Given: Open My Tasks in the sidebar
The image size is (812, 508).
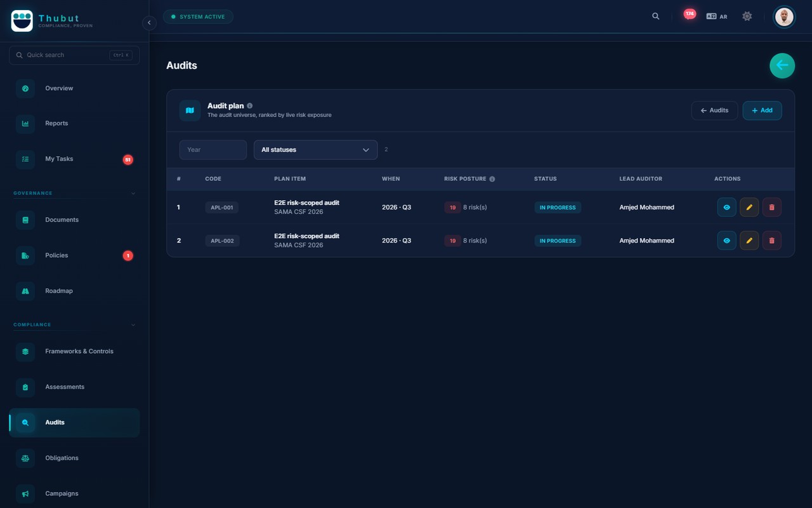Looking at the screenshot, I should point(74,159).
